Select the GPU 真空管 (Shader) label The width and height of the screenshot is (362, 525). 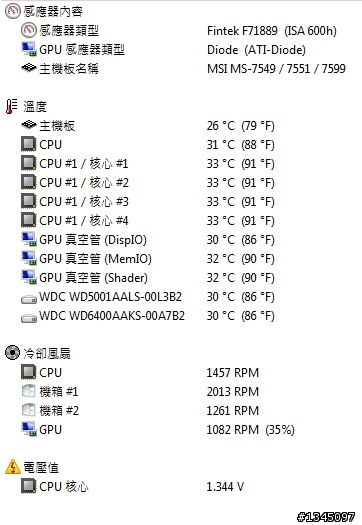[93, 278]
